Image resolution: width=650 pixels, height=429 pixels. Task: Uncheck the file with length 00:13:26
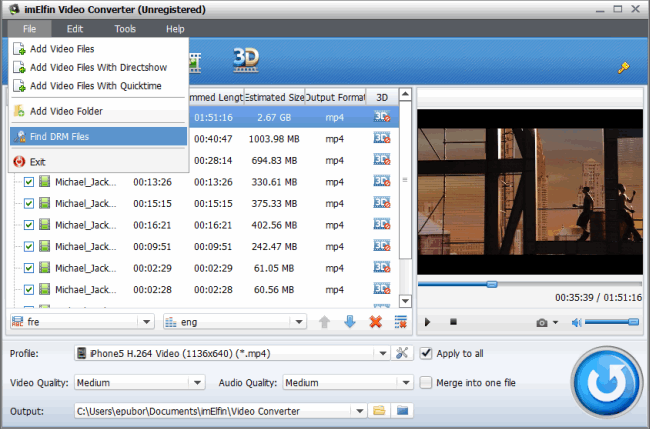[x=29, y=182]
